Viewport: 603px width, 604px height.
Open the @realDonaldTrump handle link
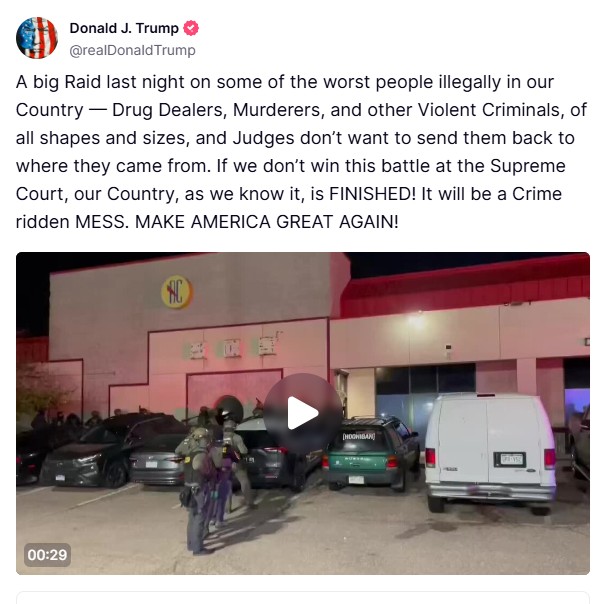click(x=133, y=50)
